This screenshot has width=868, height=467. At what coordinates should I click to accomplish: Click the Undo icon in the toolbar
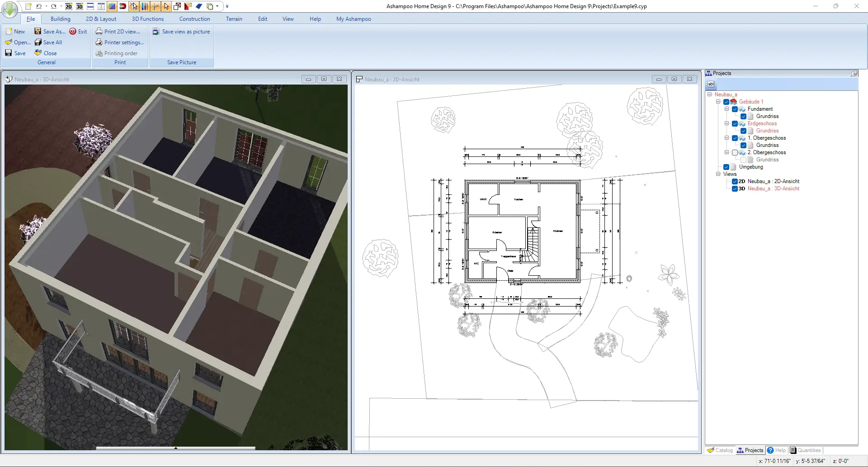click(x=39, y=6)
